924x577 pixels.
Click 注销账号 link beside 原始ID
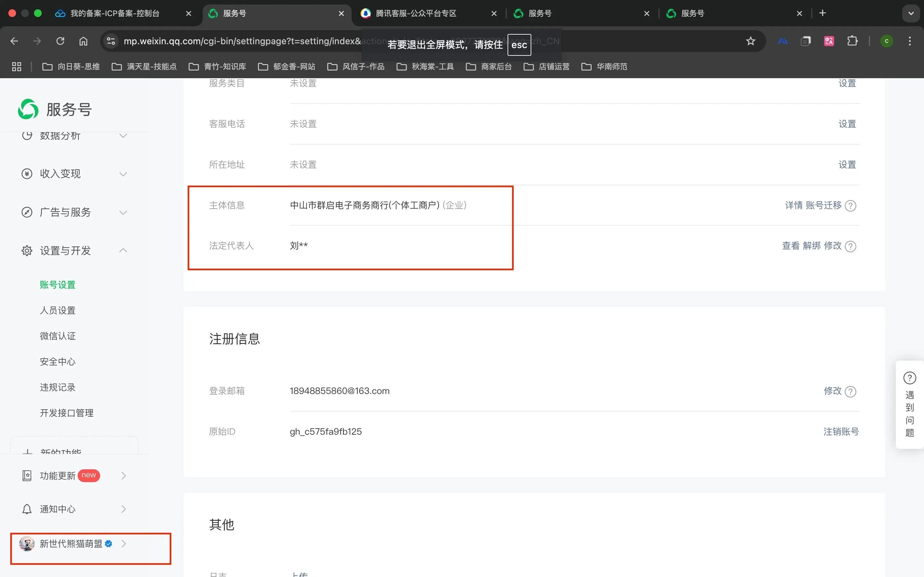point(841,431)
